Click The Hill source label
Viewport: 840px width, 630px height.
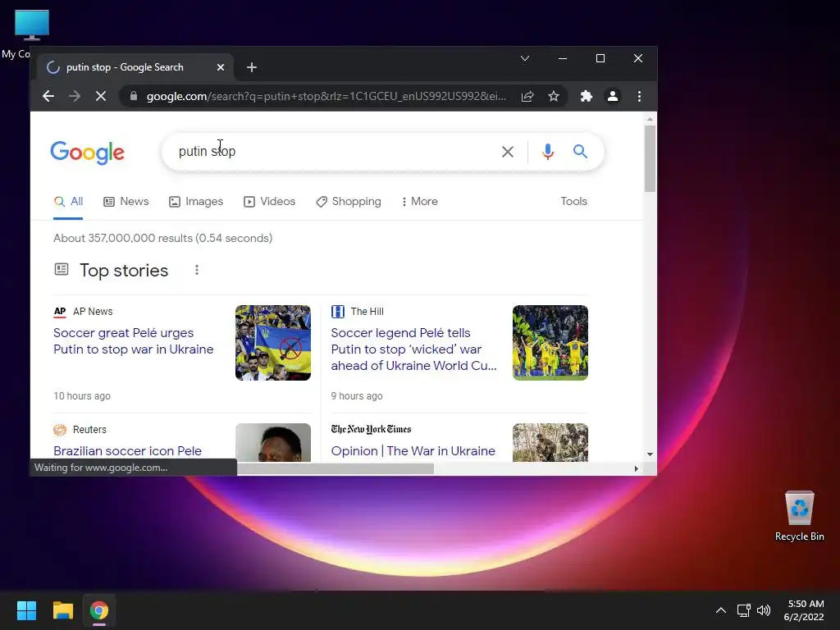358,312
